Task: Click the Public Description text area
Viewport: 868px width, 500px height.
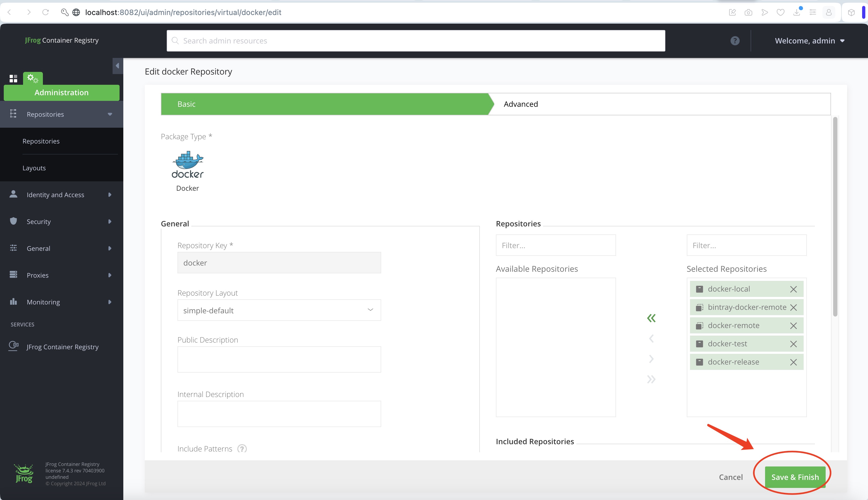Action: coord(279,359)
